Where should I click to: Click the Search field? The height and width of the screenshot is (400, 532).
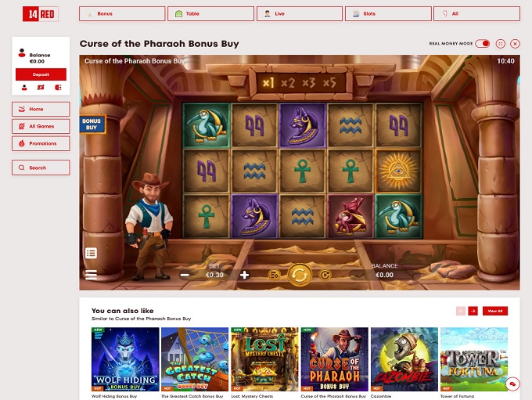point(41,168)
